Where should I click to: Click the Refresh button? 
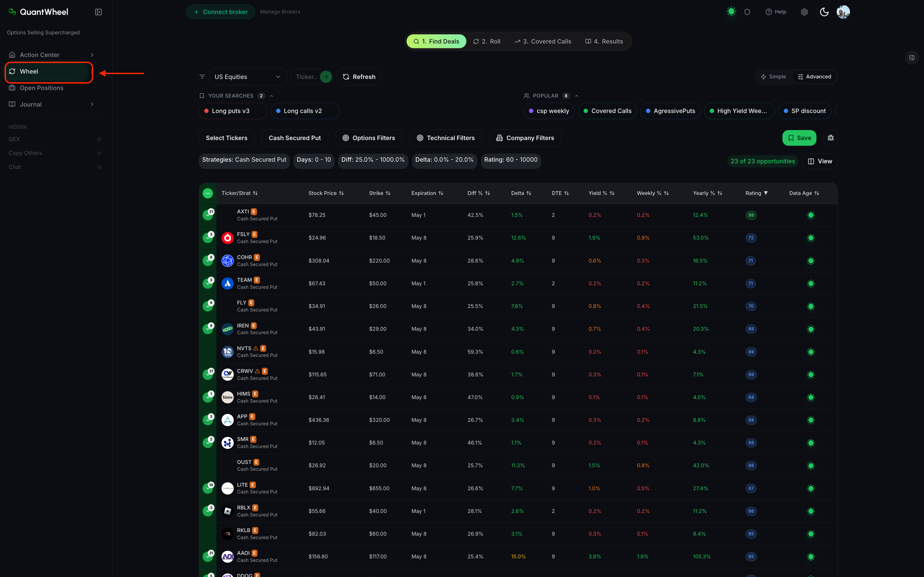coord(359,77)
